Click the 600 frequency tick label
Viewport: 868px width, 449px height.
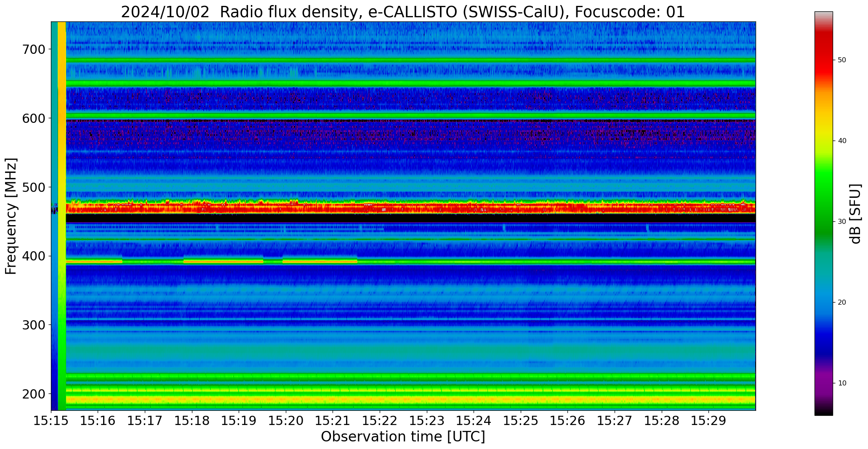point(33,118)
